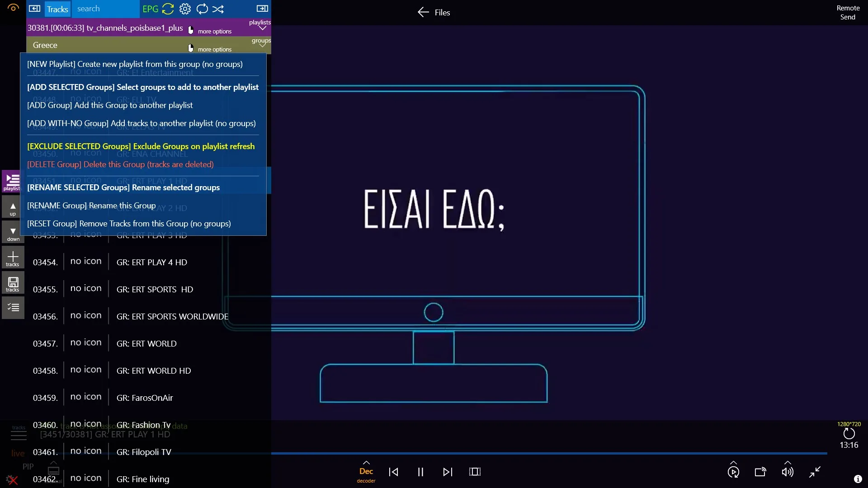
Task: Toggle the repeat loop icon
Action: pos(202,9)
